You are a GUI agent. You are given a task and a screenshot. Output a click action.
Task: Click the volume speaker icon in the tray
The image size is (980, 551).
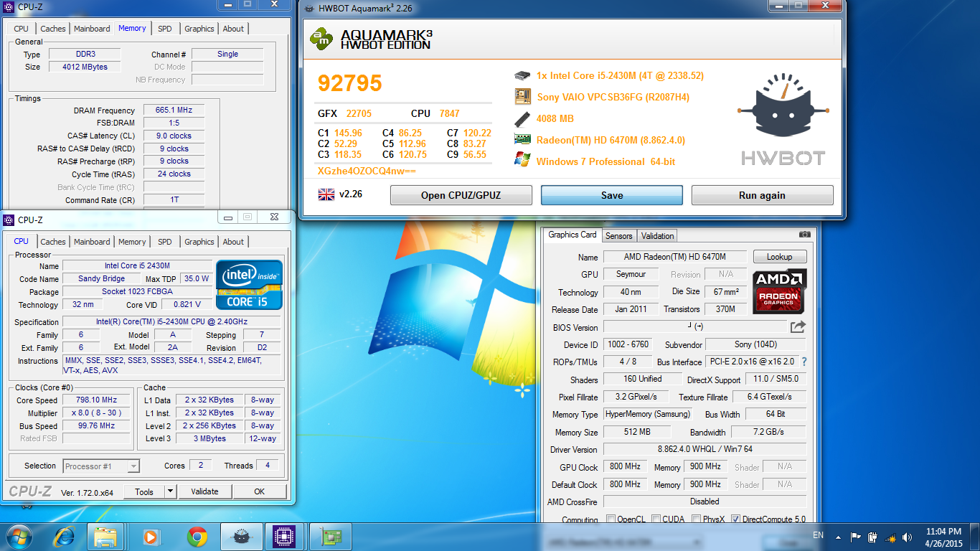pyautogui.click(x=907, y=537)
